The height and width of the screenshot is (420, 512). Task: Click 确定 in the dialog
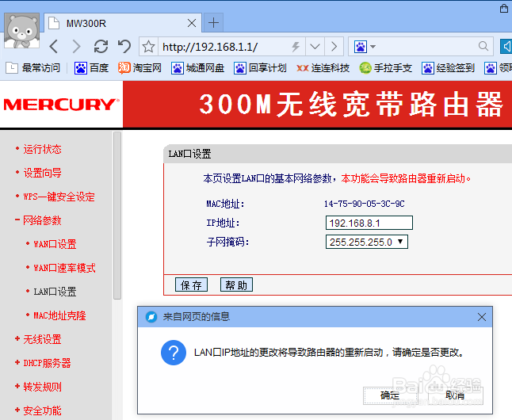[390, 395]
